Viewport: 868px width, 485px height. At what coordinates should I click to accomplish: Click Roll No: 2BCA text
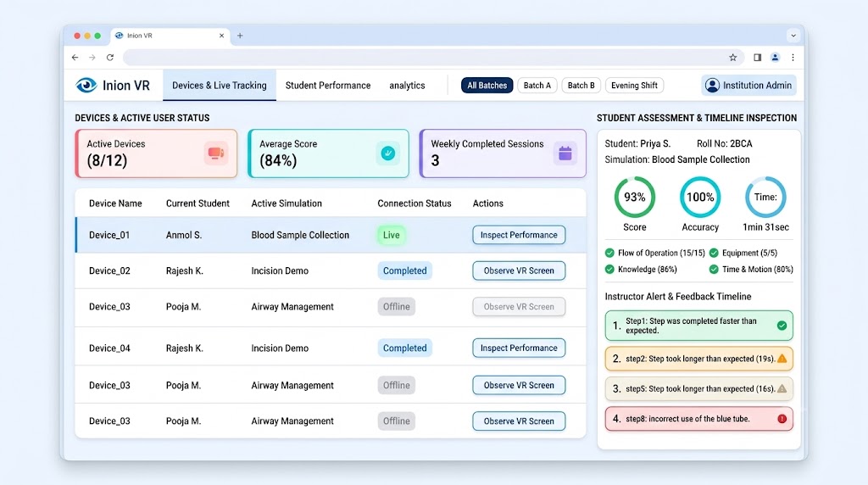pos(724,143)
